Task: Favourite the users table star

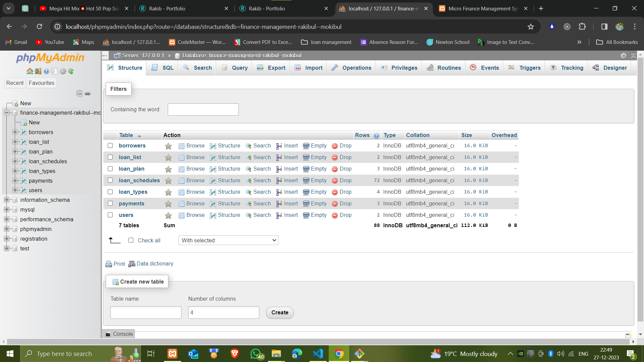Action: [x=168, y=215]
